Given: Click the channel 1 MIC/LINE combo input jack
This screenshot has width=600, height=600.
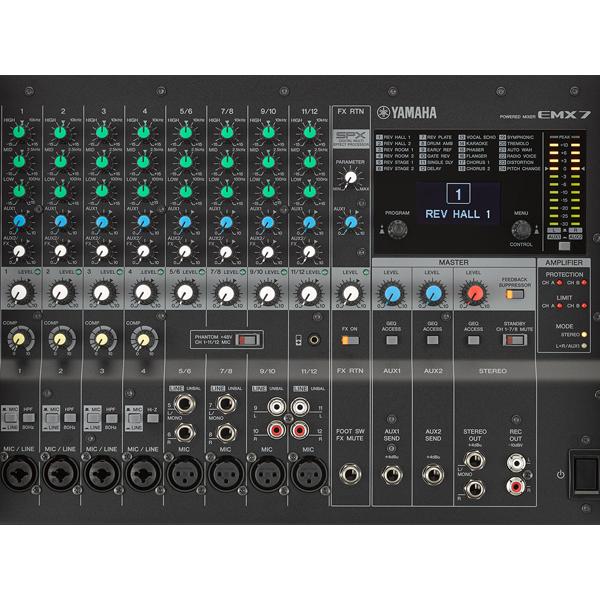Looking at the screenshot, I should 19,474.
